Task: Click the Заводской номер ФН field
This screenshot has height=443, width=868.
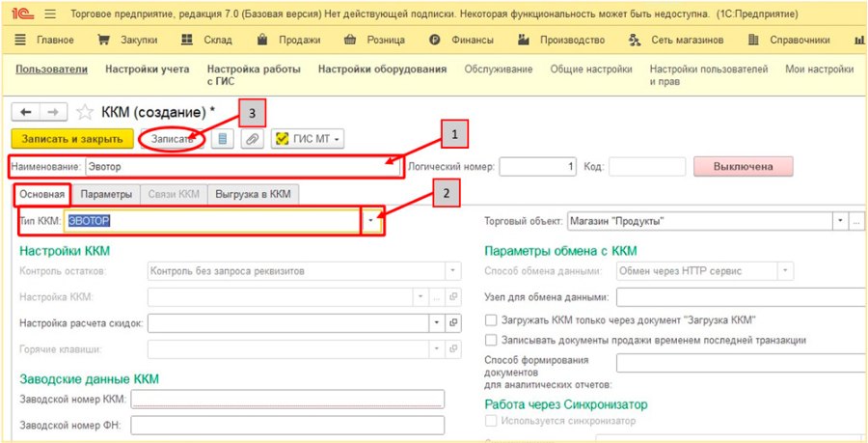Action: coord(287,426)
